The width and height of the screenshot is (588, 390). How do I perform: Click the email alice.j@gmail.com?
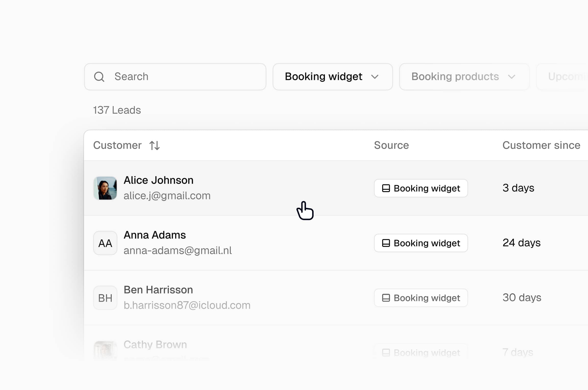tap(167, 196)
